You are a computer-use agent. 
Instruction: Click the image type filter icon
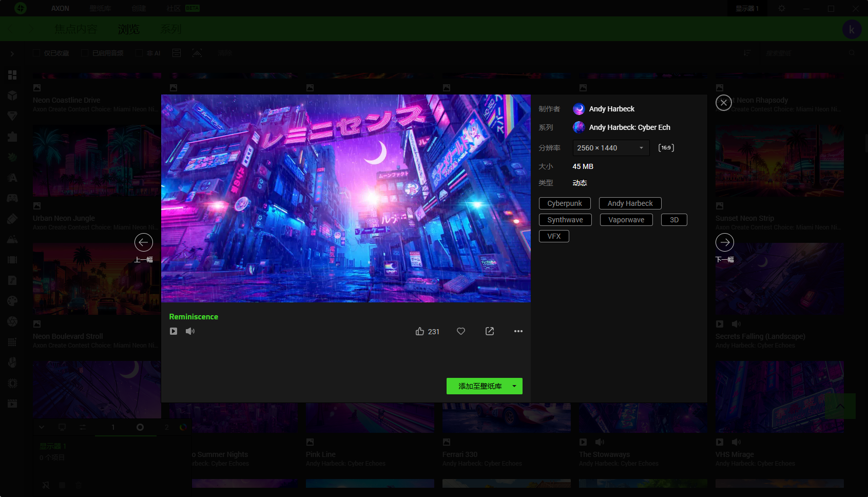(197, 53)
